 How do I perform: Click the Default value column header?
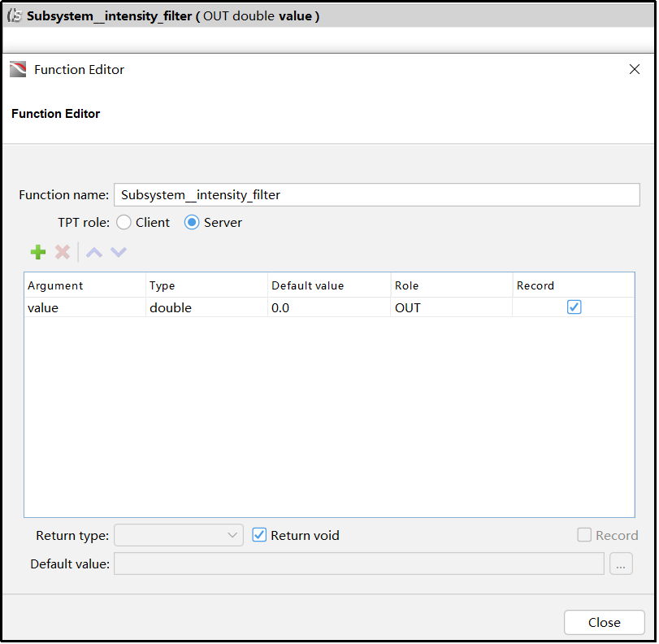point(329,285)
